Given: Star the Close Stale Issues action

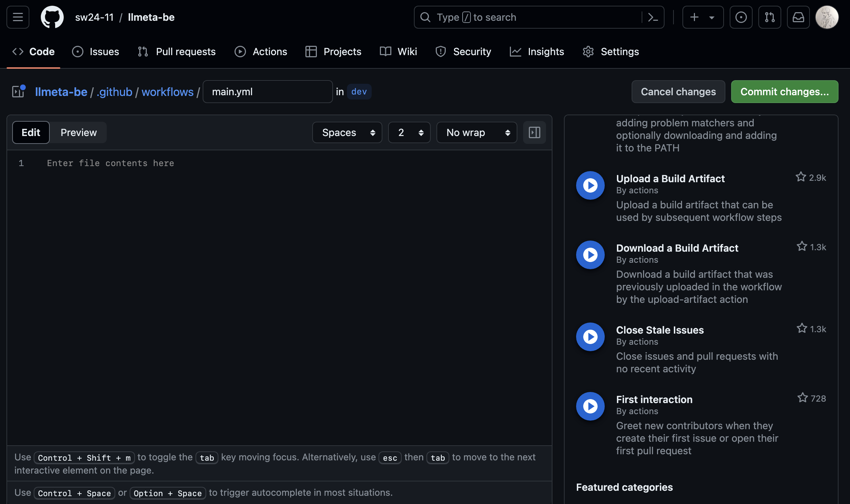Looking at the screenshot, I should (x=802, y=329).
